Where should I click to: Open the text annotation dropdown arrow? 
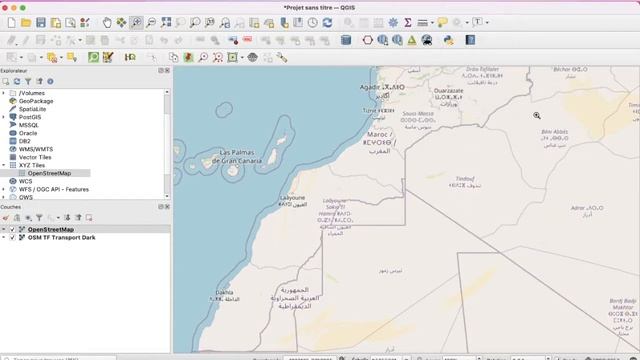coord(487,23)
